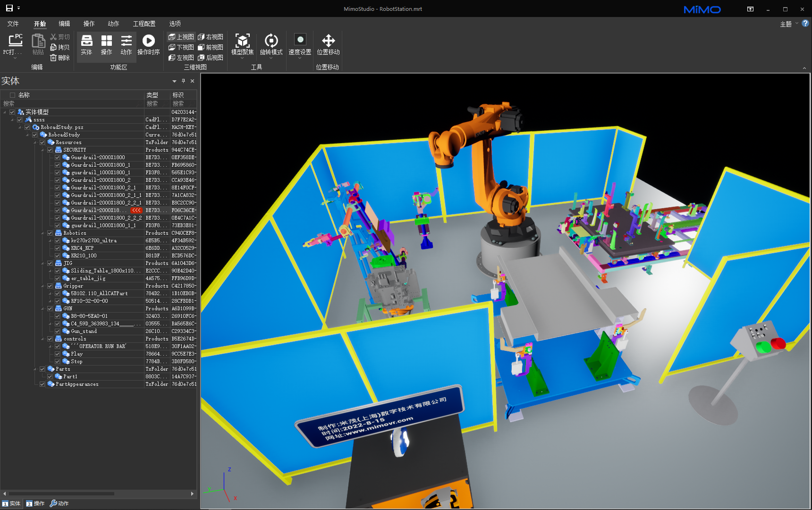Click the 速度设置 speed settings icon
This screenshot has height=510, width=812.
click(x=300, y=40)
